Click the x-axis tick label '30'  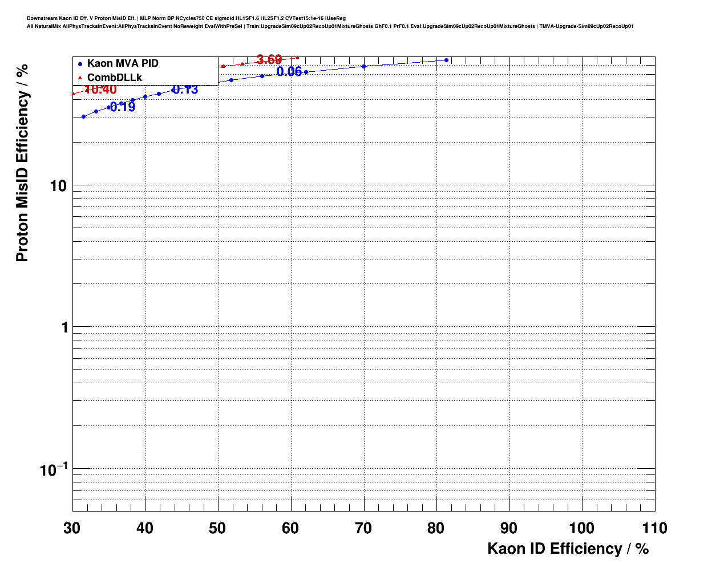point(72,528)
